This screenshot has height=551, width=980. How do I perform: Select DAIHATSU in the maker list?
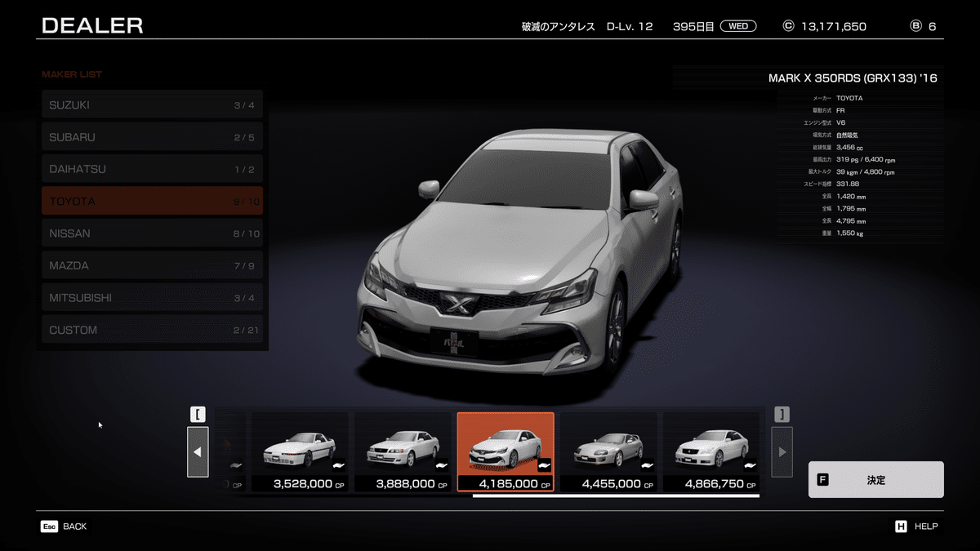152,169
